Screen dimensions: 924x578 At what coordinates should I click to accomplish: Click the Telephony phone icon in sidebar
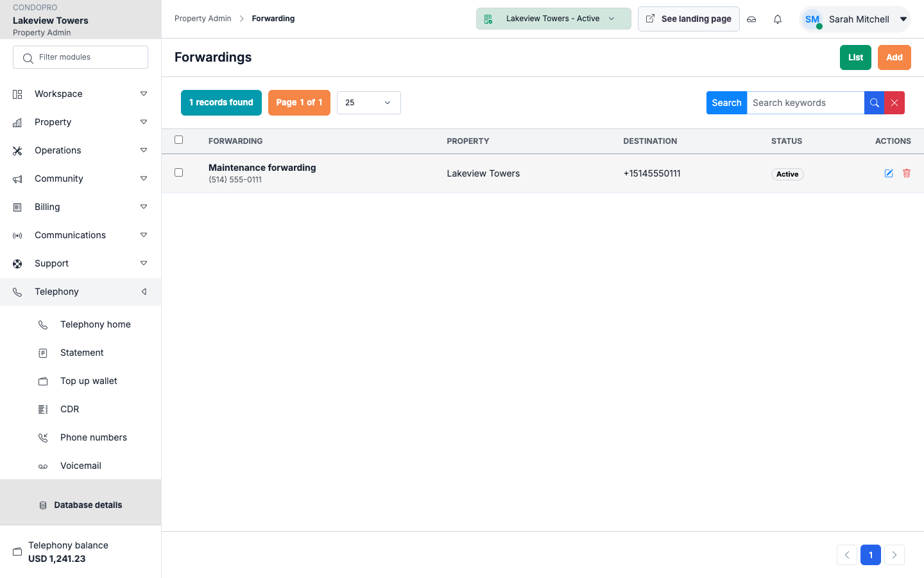pos(17,292)
